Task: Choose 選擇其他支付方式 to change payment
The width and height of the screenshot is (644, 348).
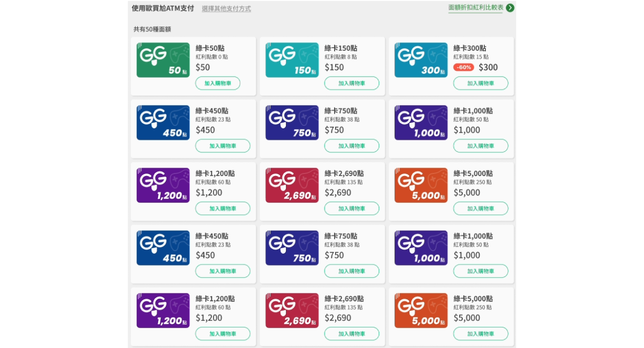Action: coord(226,9)
